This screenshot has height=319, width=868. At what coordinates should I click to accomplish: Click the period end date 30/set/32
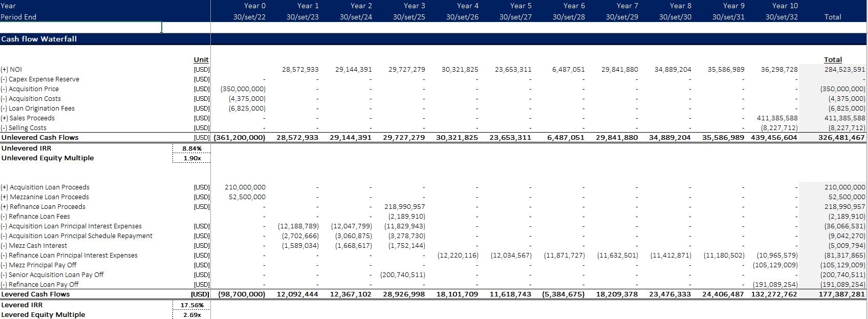pyautogui.click(x=782, y=17)
